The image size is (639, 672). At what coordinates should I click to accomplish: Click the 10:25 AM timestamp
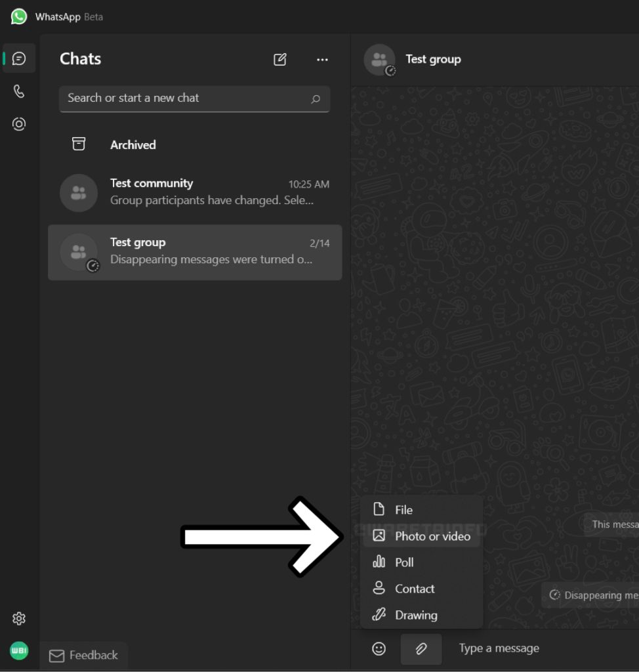(309, 184)
